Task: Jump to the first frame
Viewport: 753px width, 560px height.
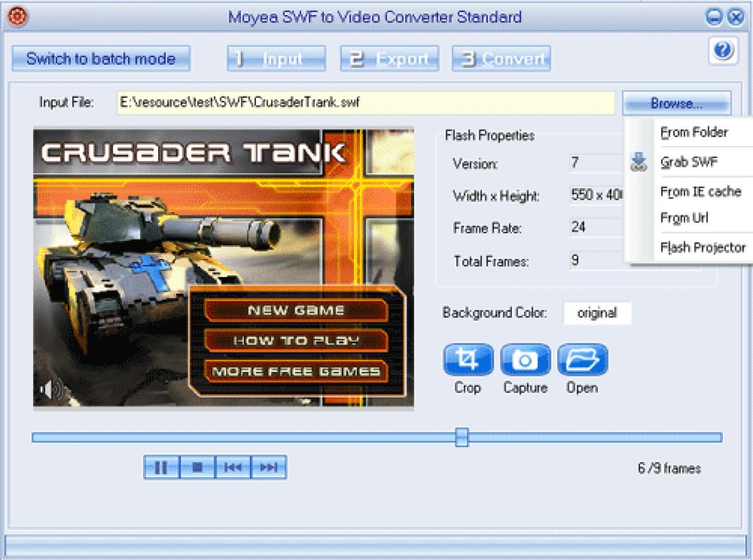Action: 233,467
